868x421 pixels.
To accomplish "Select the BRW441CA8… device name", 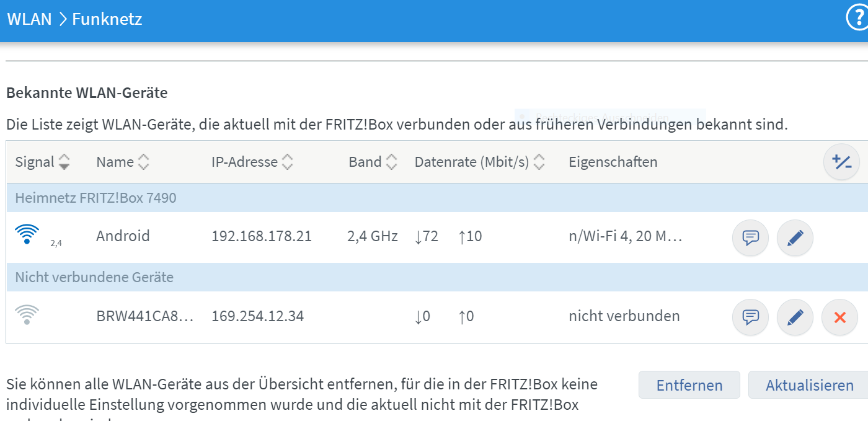I will point(145,316).
